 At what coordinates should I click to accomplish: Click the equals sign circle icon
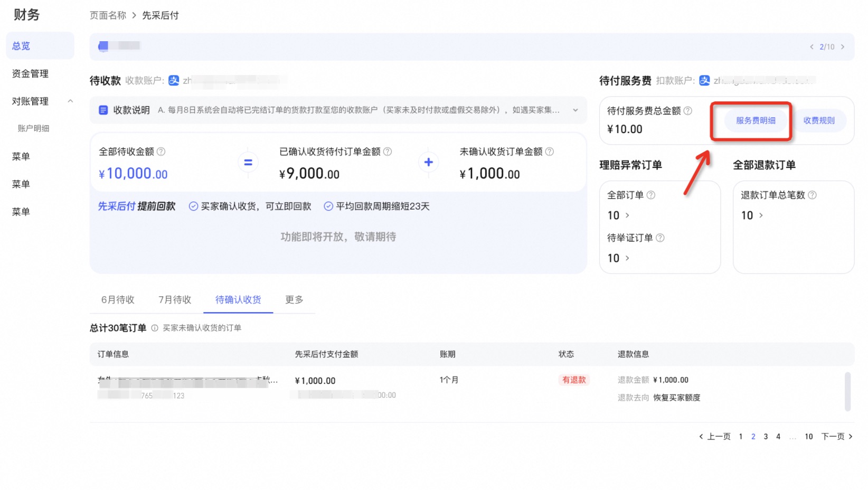(x=248, y=162)
